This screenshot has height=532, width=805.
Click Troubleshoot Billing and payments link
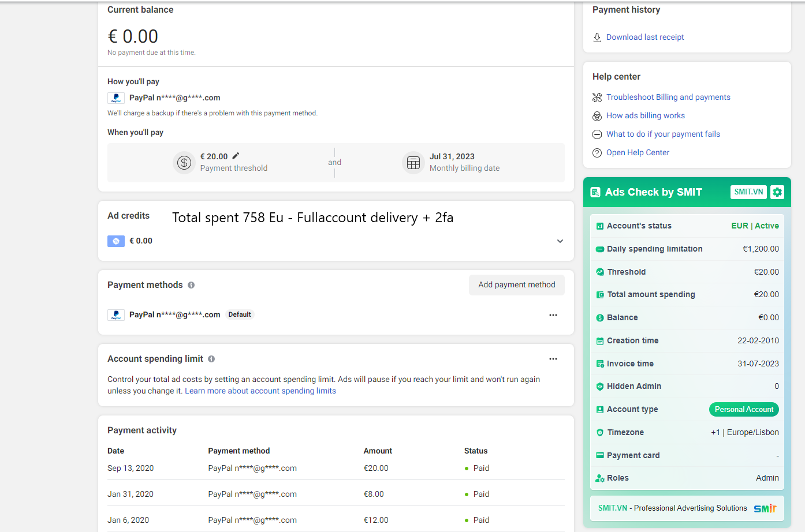point(668,97)
